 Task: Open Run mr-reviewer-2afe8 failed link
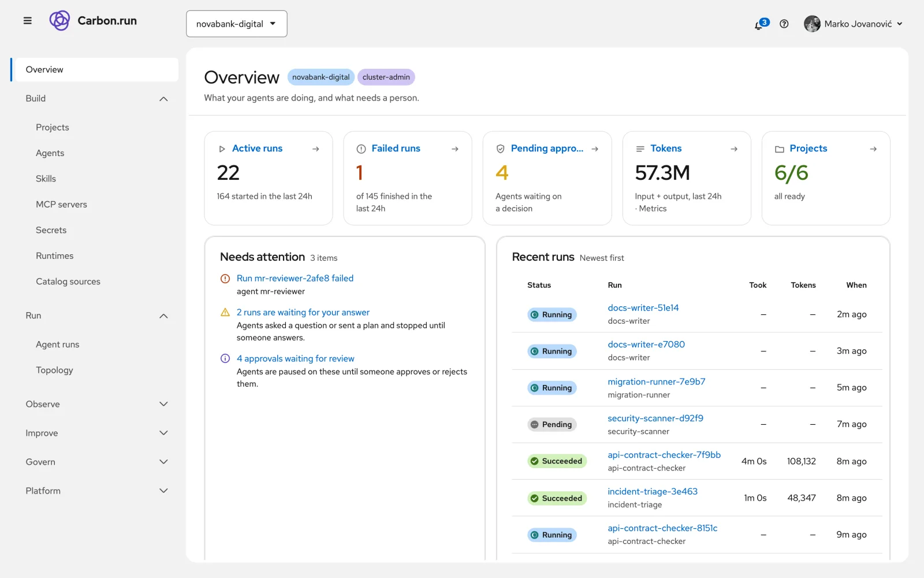pyautogui.click(x=295, y=278)
